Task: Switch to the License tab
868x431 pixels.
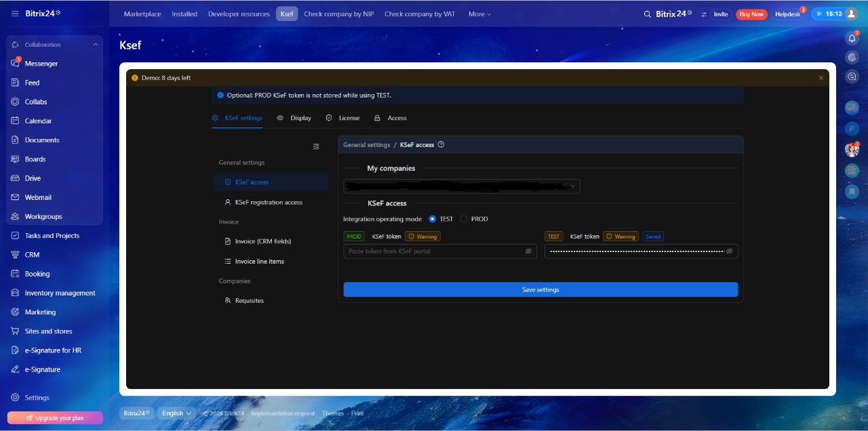Action: coord(342,118)
